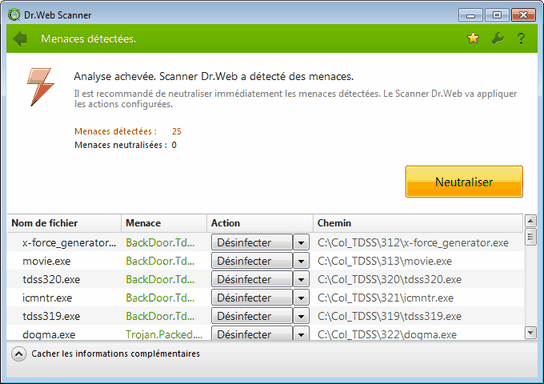Open action dropdown arrow for tdss319.exe
This screenshot has height=384, width=544.
pos(301,316)
